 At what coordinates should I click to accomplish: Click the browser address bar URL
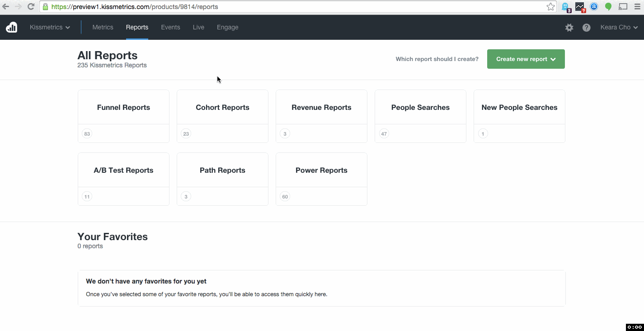pyautogui.click(x=135, y=7)
